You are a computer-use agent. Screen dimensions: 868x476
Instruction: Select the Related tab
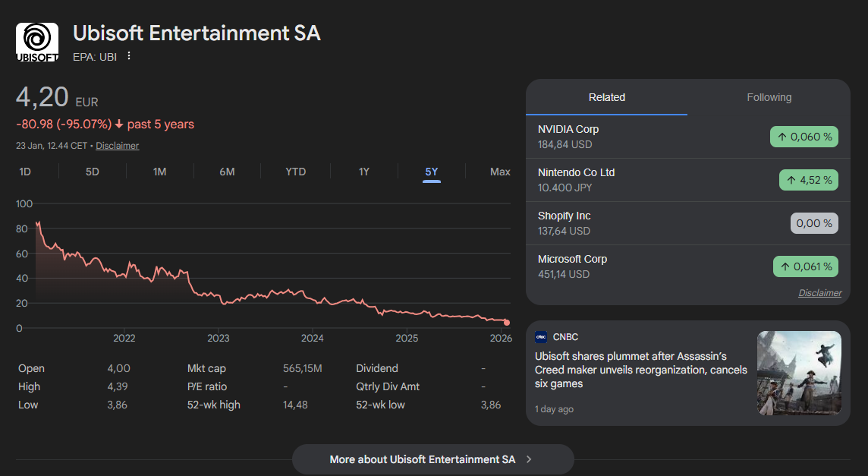[x=607, y=97]
